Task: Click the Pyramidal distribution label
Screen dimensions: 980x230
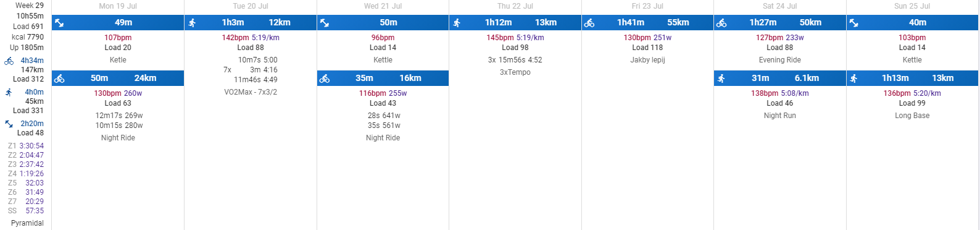Action: [x=27, y=223]
